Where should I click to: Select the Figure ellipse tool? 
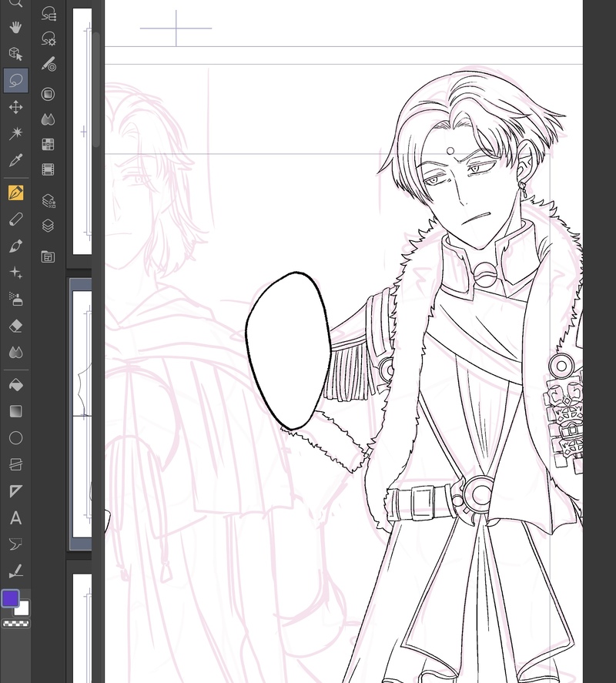[x=15, y=438]
